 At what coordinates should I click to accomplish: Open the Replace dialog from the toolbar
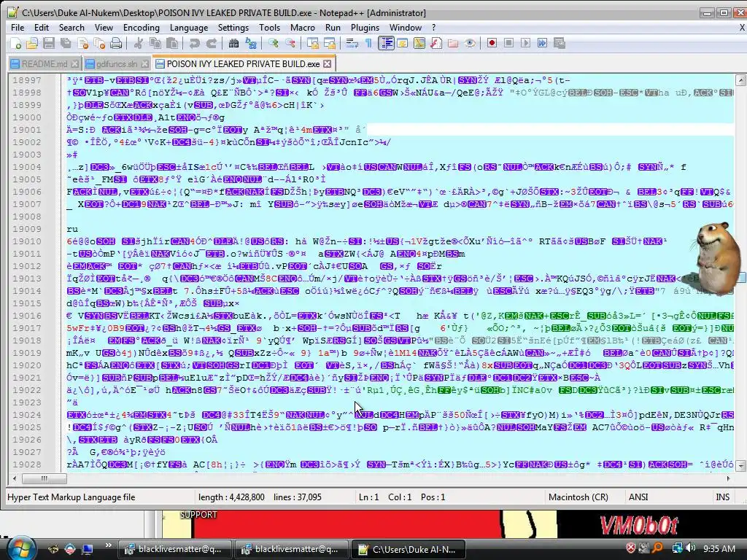251,43
